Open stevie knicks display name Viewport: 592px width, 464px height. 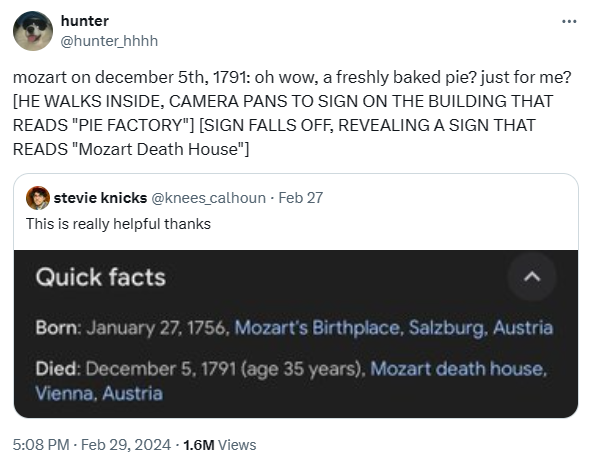pyautogui.click(x=100, y=198)
